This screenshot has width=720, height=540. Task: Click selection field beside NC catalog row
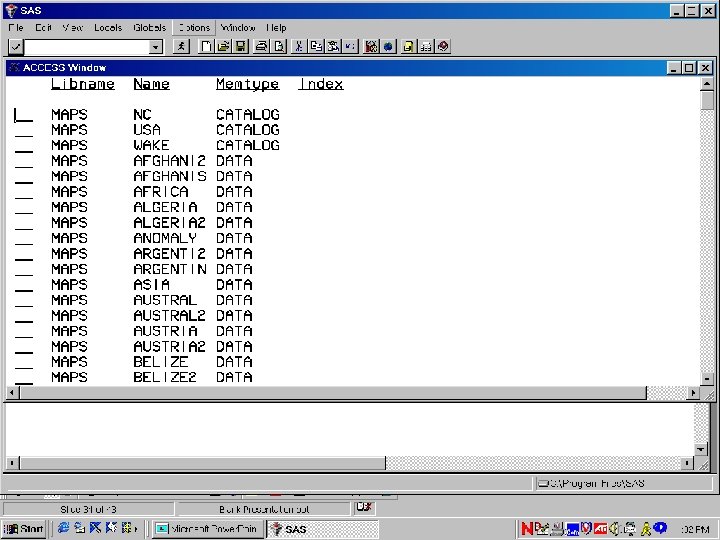(x=23, y=115)
